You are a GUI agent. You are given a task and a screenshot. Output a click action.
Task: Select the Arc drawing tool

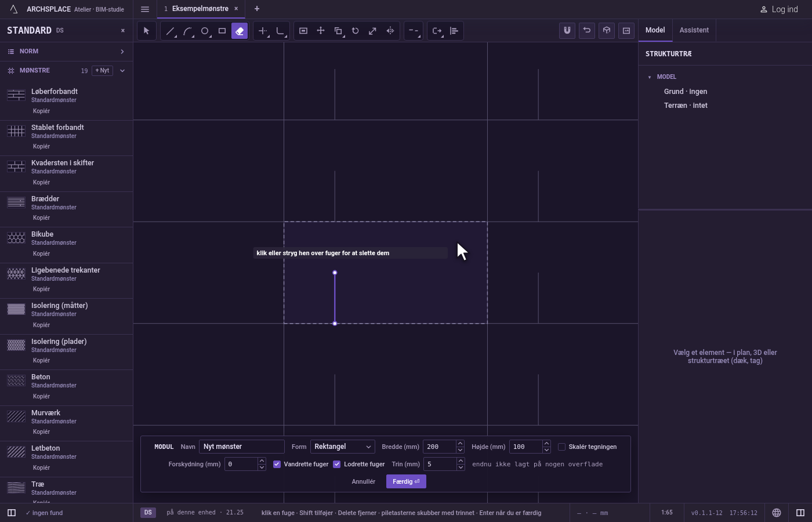click(x=187, y=31)
